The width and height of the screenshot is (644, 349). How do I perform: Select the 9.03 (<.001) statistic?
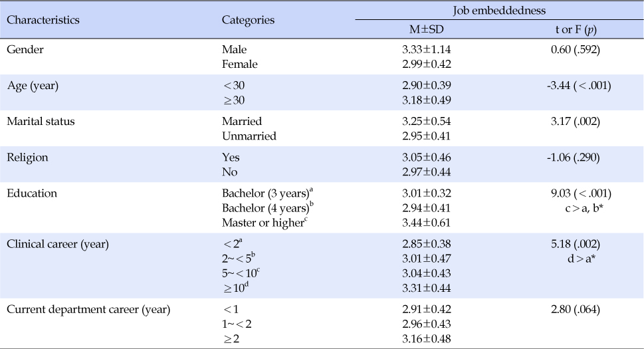click(577, 193)
